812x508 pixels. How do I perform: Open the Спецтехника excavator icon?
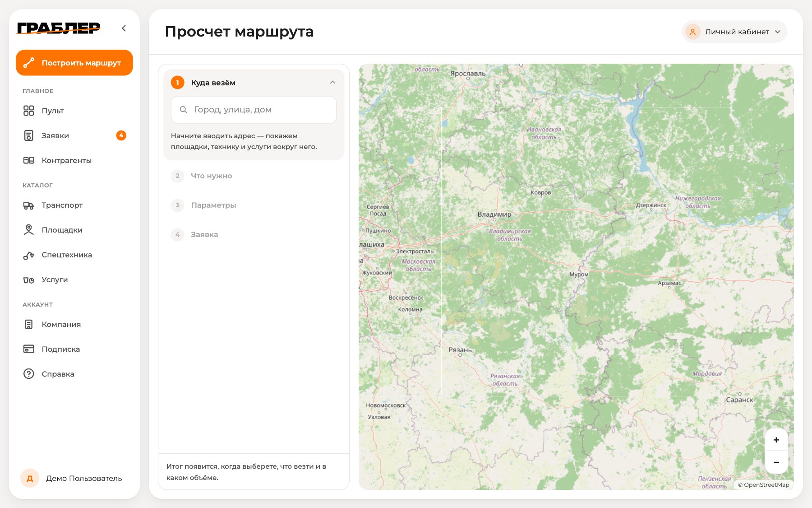tap(29, 255)
